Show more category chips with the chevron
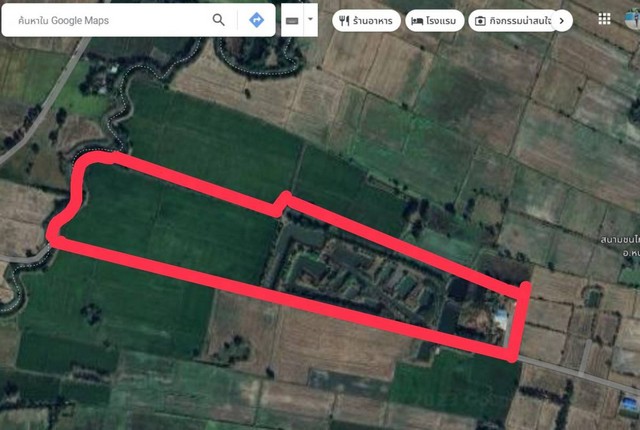 tap(562, 20)
